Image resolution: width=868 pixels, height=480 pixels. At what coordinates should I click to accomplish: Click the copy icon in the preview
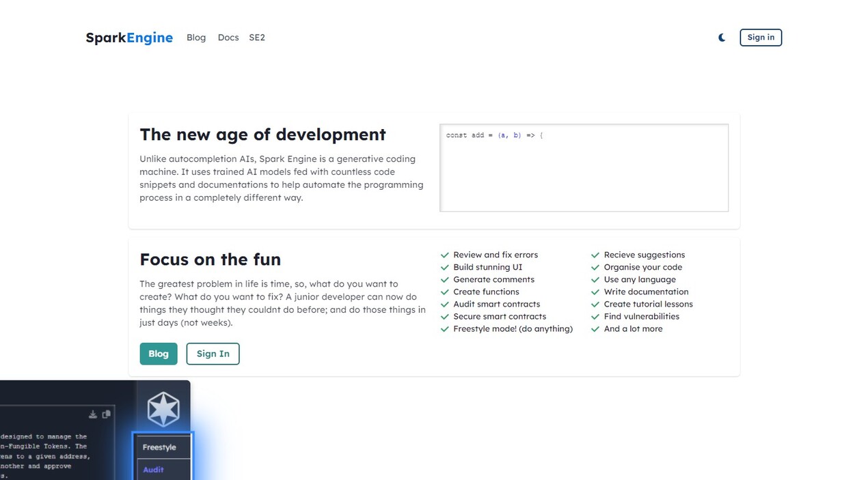(106, 414)
